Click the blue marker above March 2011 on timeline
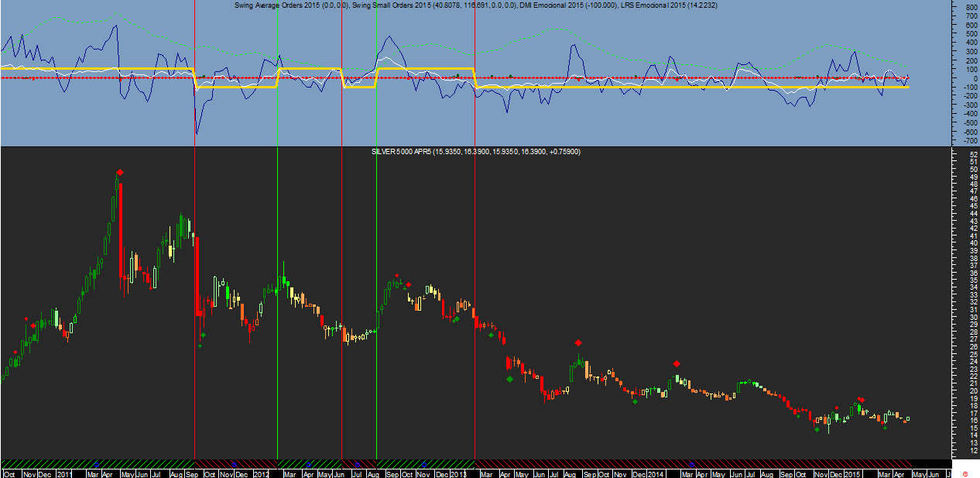Image resolution: width=980 pixels, height=478 pixels. (97, 464)
